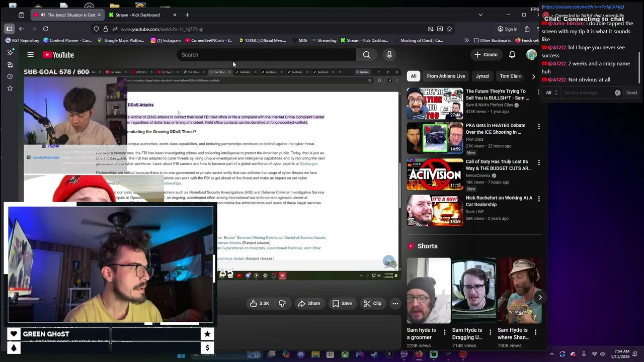Click the Create button on YouTube
This screenshot has width=644, height=362.
coord(486,55)
